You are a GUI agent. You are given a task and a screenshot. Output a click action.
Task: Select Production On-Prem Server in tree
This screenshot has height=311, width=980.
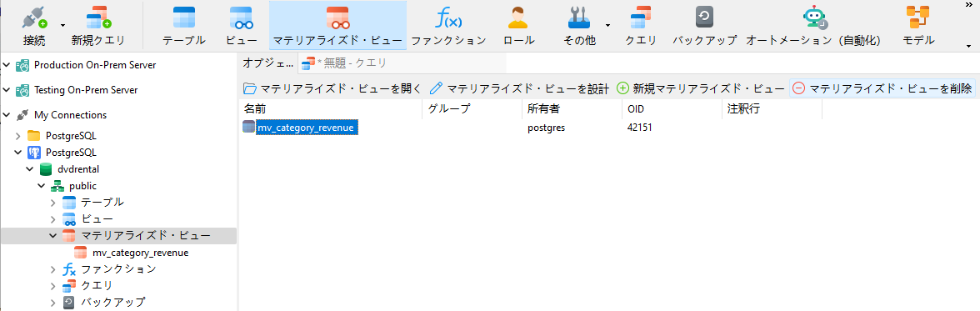click(x=95, y=64)
